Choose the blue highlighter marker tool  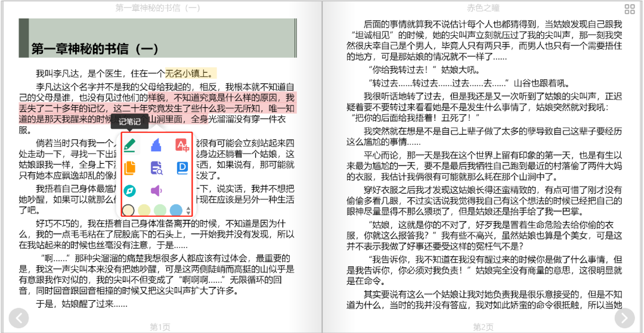pos(156,145)
